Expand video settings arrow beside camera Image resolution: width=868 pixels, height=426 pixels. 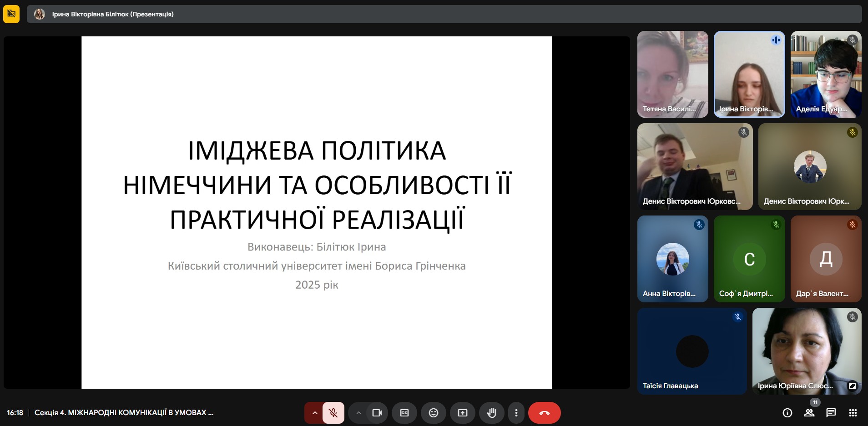(x=358, y=413)
